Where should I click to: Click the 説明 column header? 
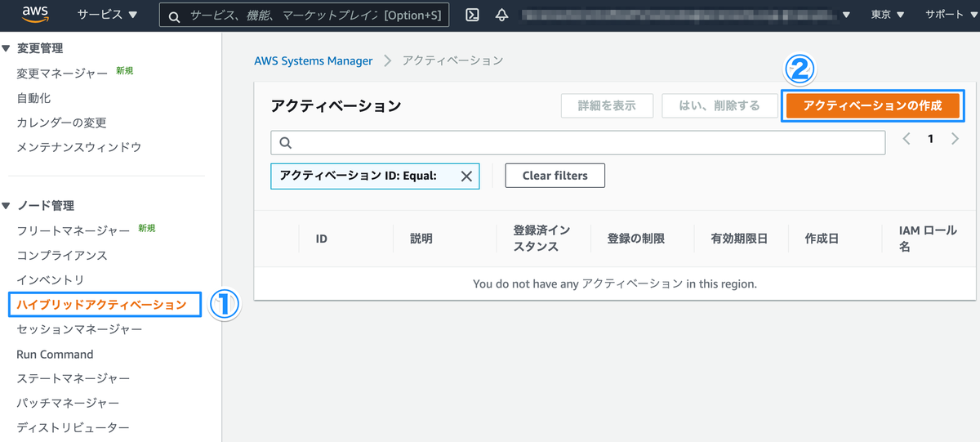[421, 239]
